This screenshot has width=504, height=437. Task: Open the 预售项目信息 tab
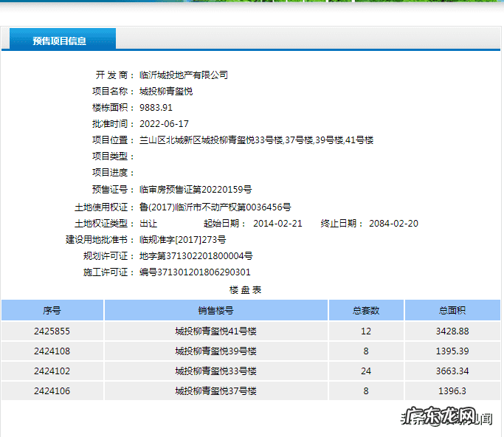click(x=60, y=41)
